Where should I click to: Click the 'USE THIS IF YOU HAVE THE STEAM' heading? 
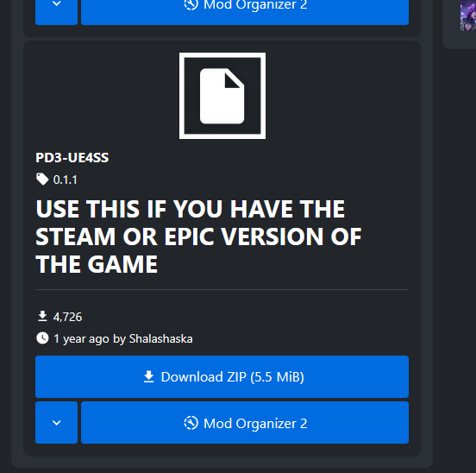(x=198, y=236)
